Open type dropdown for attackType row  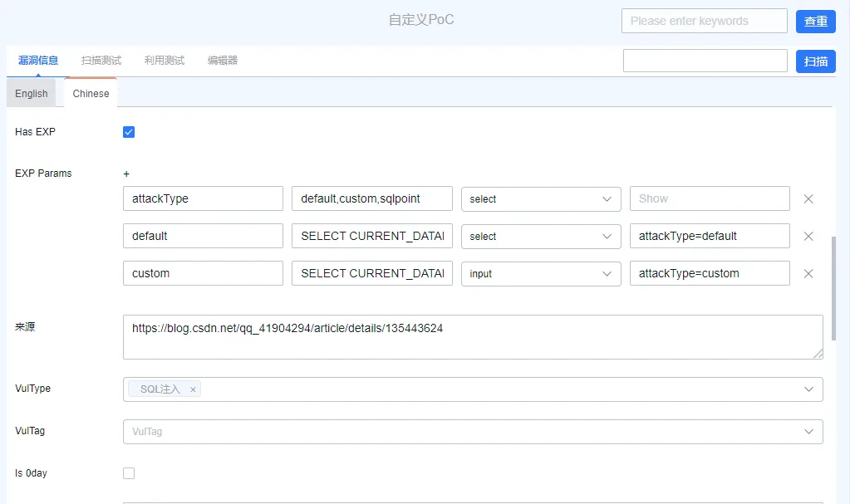(541, 199)
